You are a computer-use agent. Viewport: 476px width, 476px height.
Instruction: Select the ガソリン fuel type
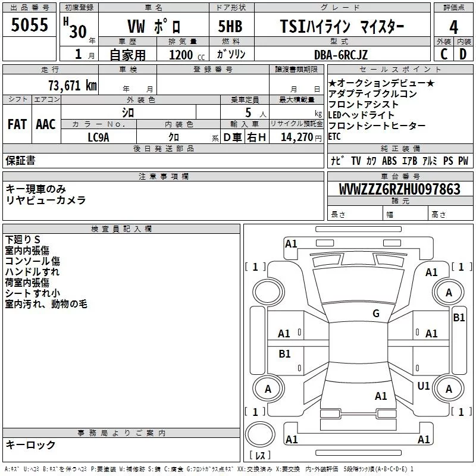coord(231,54)
